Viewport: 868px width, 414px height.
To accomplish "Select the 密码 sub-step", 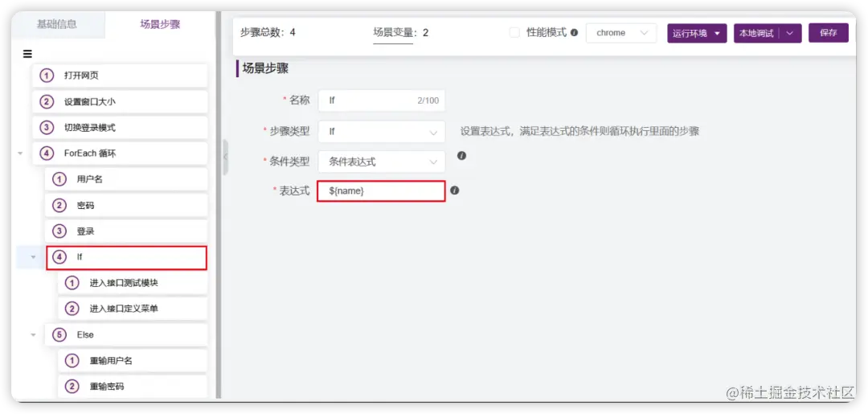I will 126,205.
